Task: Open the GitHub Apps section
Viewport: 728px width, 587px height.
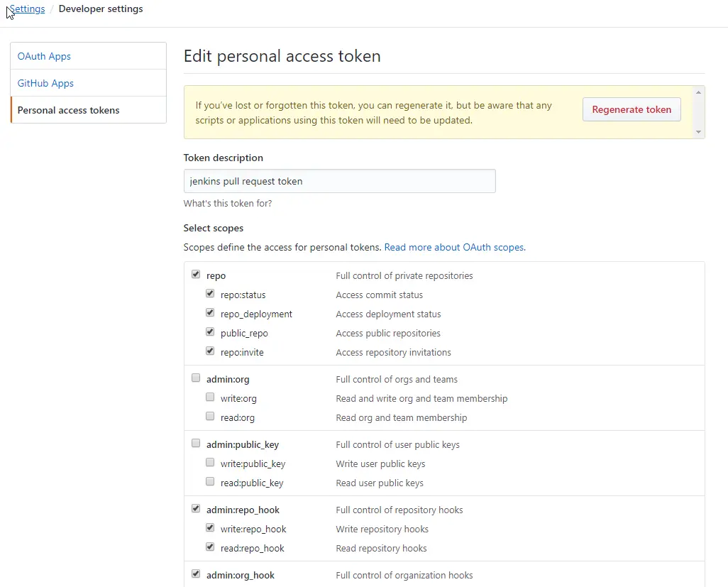Action: coord(45,83)
